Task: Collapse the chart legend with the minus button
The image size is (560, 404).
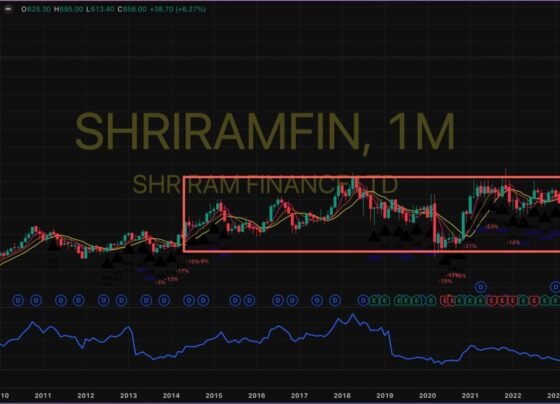Action: pos(8,9)
